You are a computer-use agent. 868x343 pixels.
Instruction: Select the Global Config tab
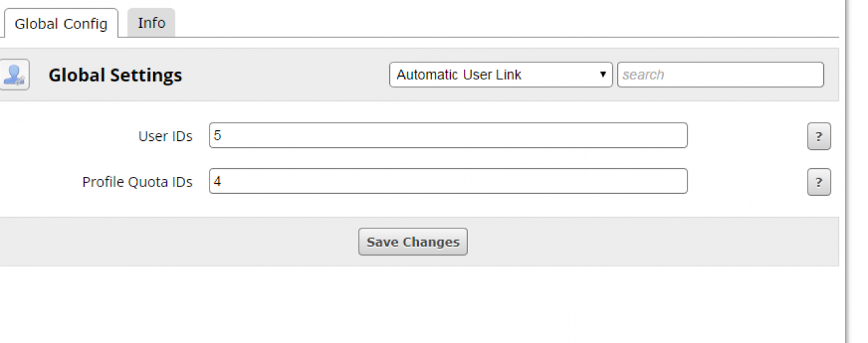[61, 24]
